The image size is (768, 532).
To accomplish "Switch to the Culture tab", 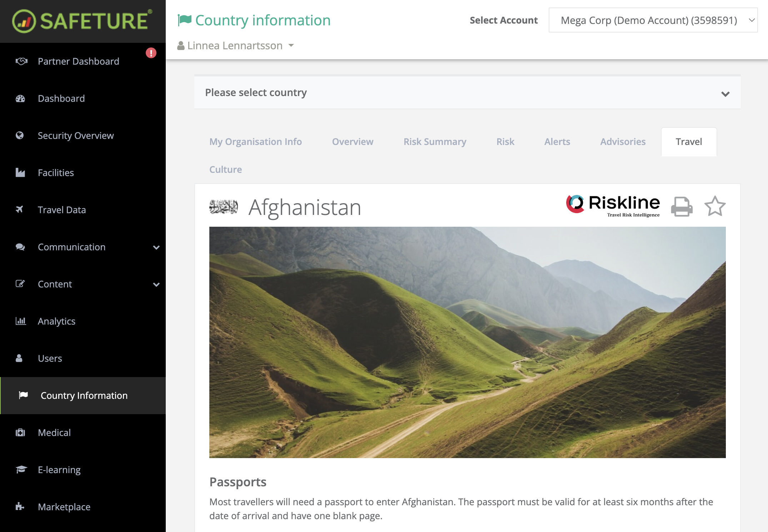I will (x=225, y=170).
